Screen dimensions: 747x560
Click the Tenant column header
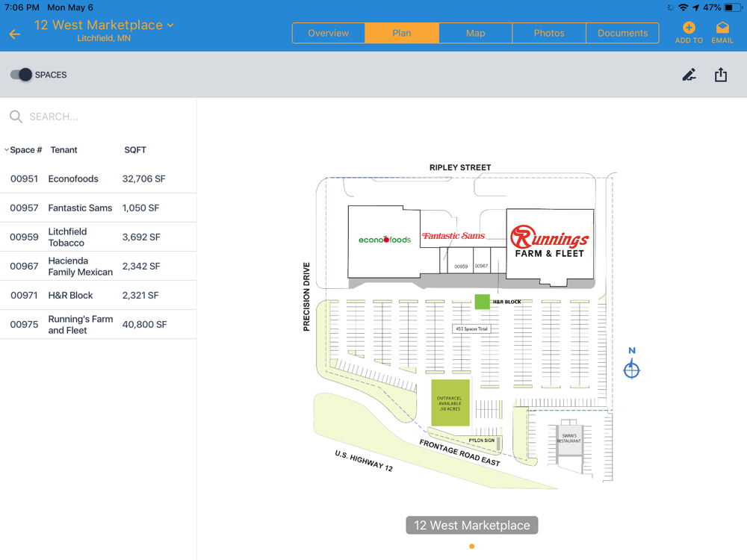(63, 150)
